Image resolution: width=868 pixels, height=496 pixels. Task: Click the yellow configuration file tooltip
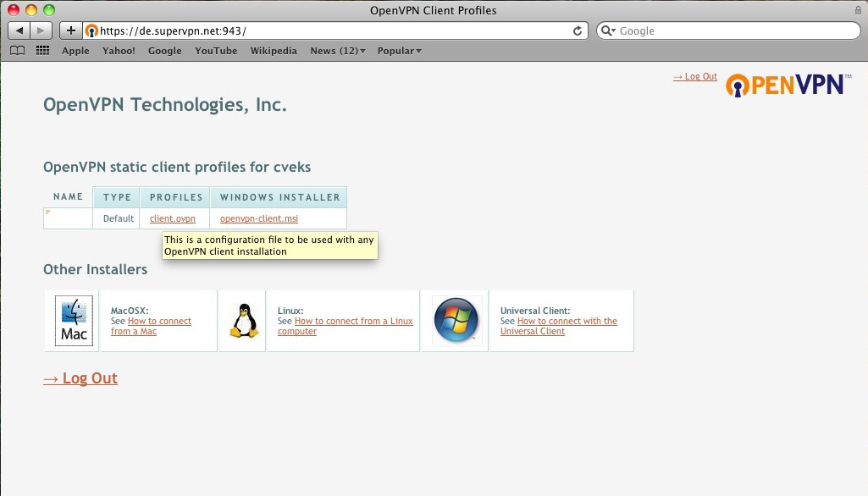point(269,245)
